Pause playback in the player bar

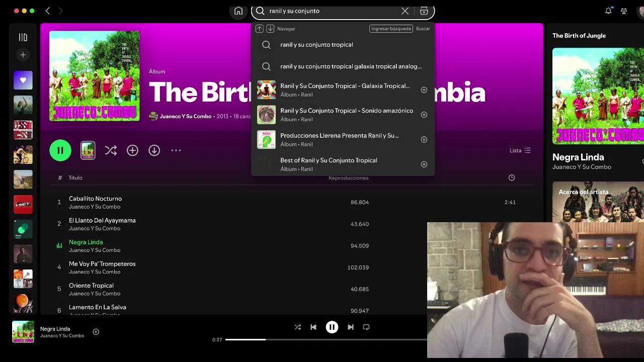[332, 327]
